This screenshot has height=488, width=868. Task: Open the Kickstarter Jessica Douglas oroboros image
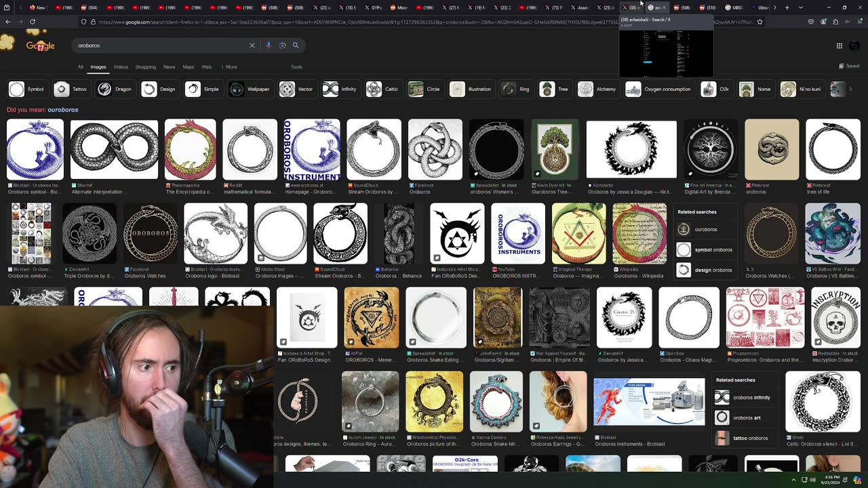(x=631, y=150)
